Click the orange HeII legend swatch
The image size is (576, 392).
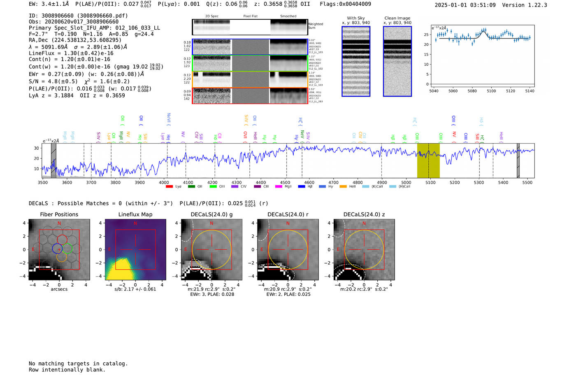pos(343,187)
